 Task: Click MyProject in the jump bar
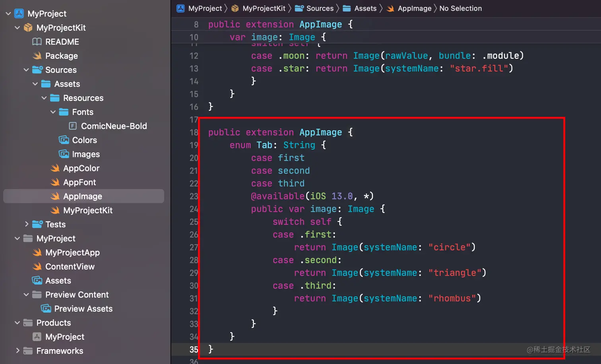pyautogui.click(x=205, y=8)
